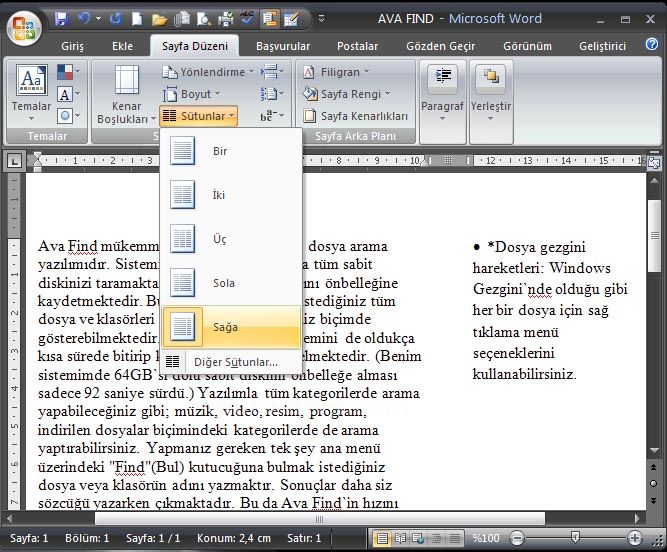Undo the last action

84,19
